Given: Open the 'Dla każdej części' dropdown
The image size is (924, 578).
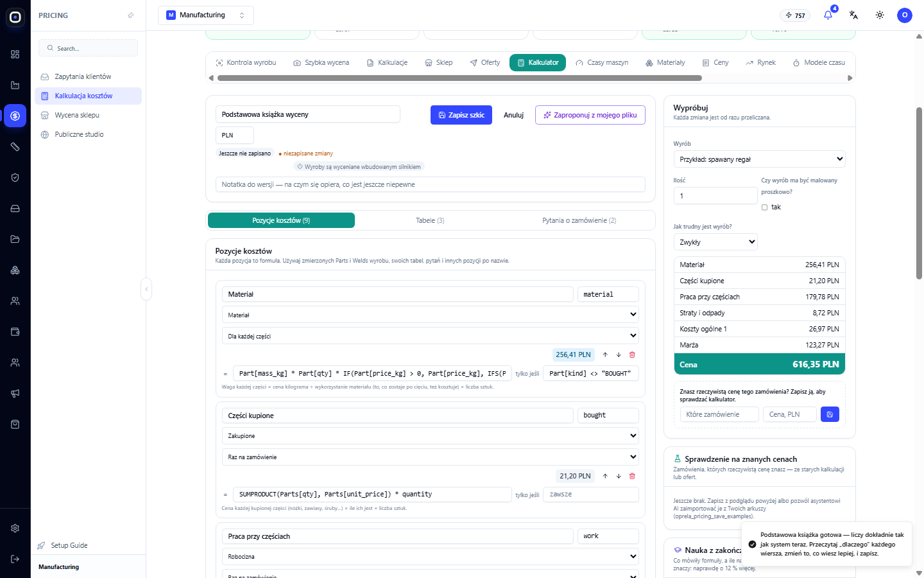Looking at the screenshot, I should 430,336.
